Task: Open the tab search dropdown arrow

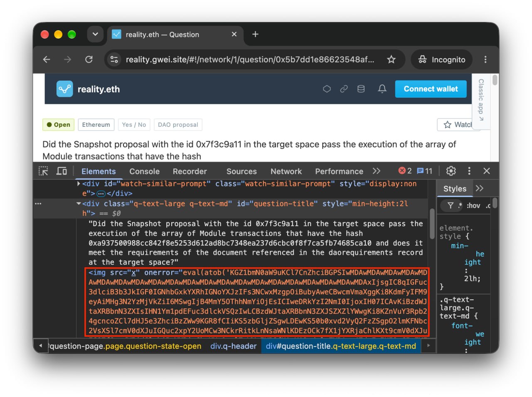Action: 95,34
